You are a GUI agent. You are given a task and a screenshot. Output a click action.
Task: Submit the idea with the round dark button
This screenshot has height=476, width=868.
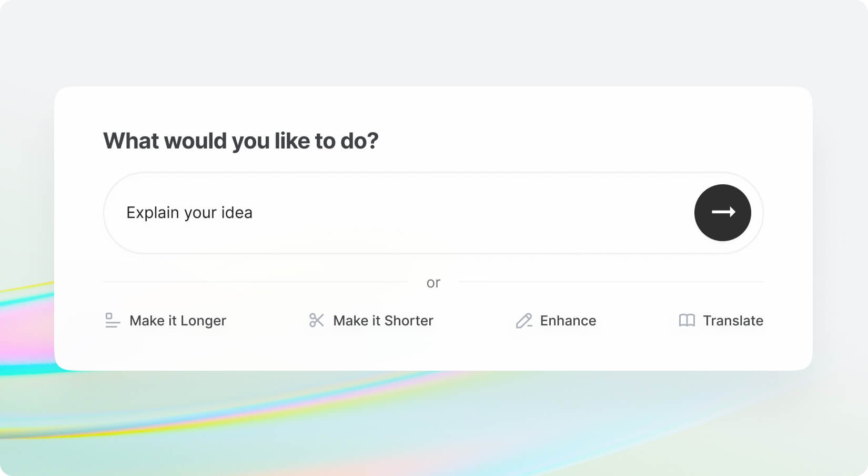[x=722, y=212]
